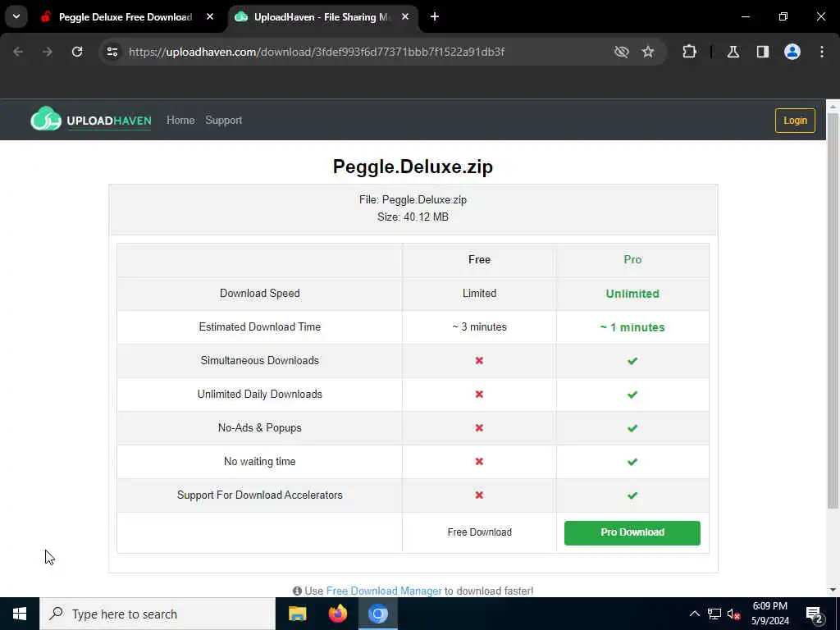This screenshot has height=630, width=840.
Task: Click the red X for No waiting time
Action: (x=479, y=461)
